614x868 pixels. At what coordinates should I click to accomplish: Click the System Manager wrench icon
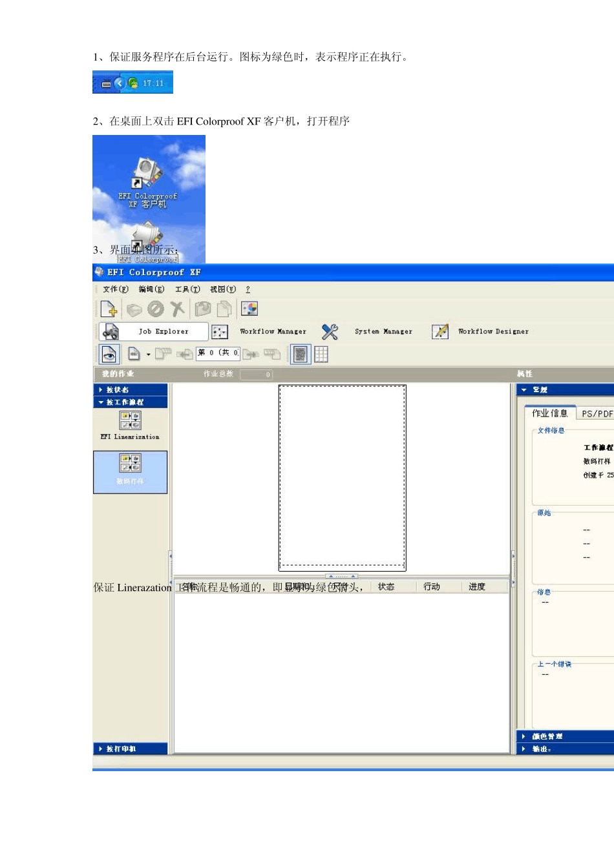coord(330,332)
